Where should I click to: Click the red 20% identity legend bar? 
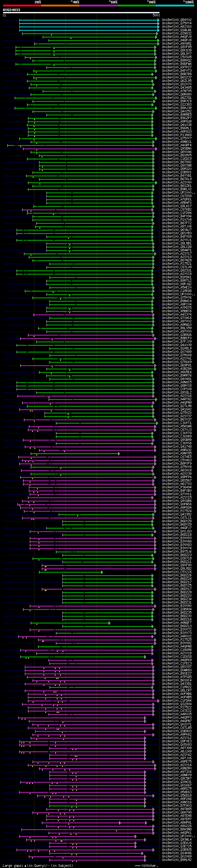pos(22,6)
